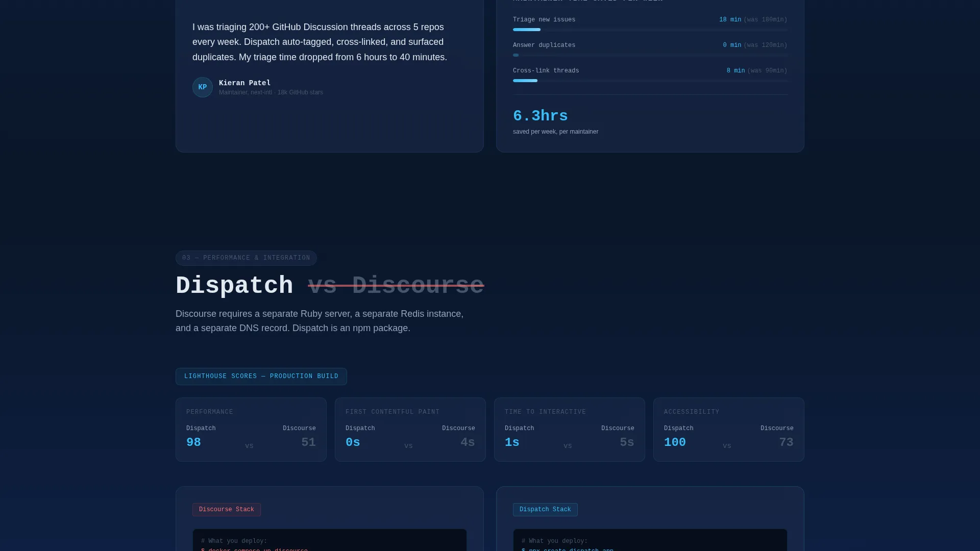Click Dispatch accessibility score 100

(675, 442)
